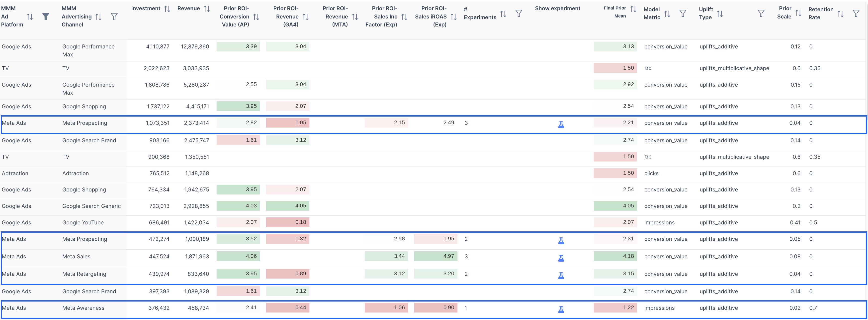Open the Model Metric filter
868x320 pixels.
coord(683,13)
